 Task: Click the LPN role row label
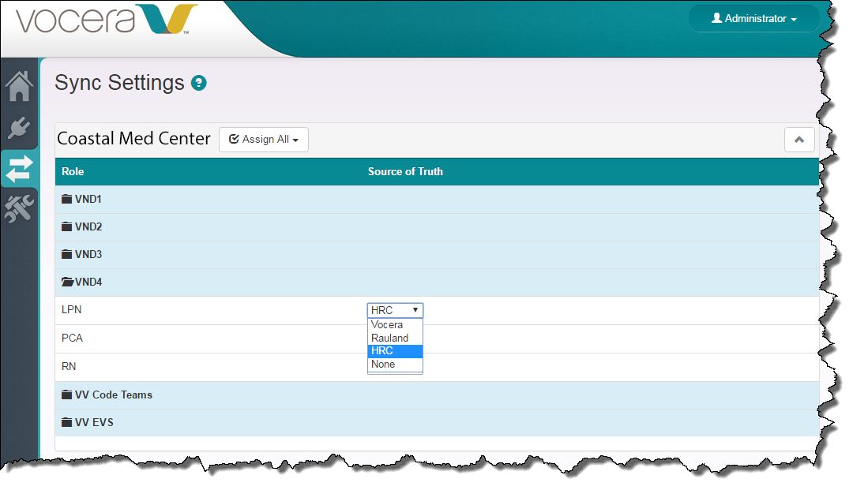click(71, 310)
